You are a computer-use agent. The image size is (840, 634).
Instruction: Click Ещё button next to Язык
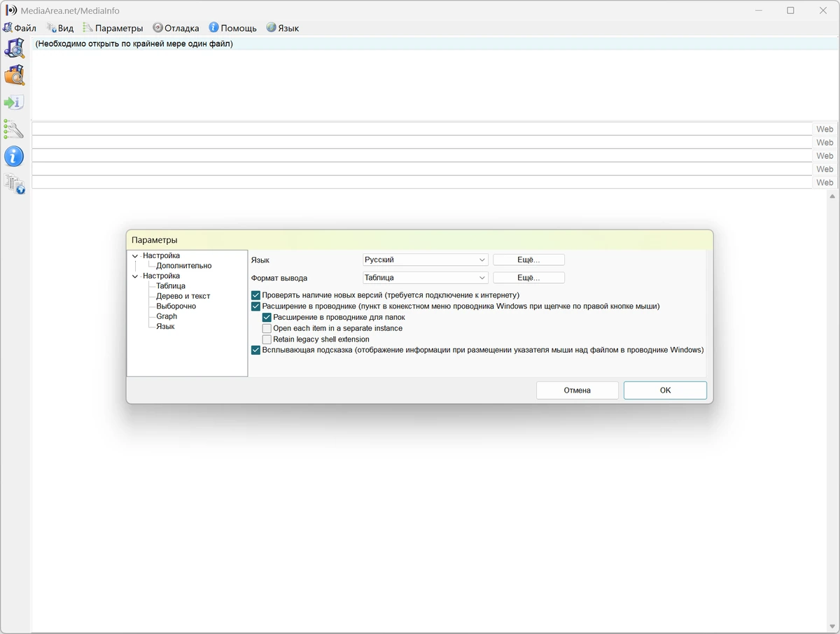[x=528, y=260]
